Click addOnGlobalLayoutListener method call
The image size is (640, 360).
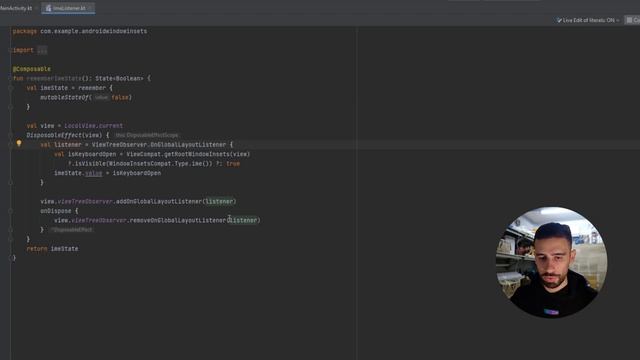159,202
